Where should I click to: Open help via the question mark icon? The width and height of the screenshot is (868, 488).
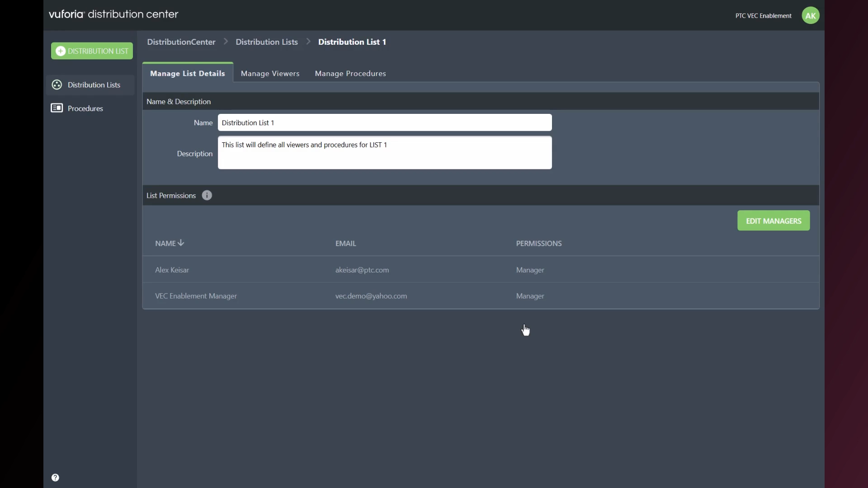(x=55, y=478)
